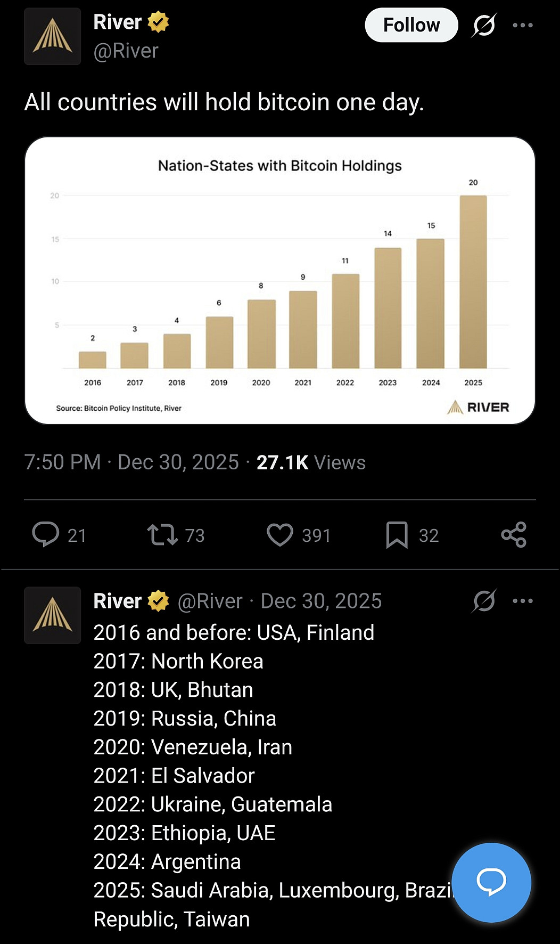Expand more options on the reply tweet
Viewport: 560px width, 944px height.
(x=522, y=601)
